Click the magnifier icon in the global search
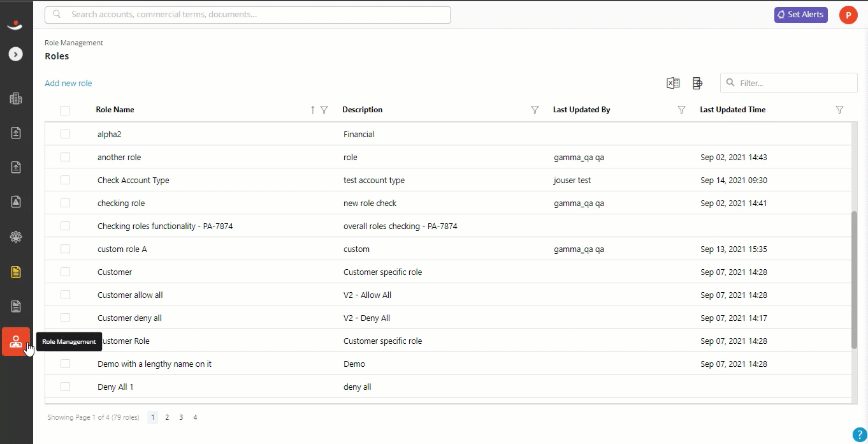The height and width of the screenshot is (444, 868). [x=57, y=14]
